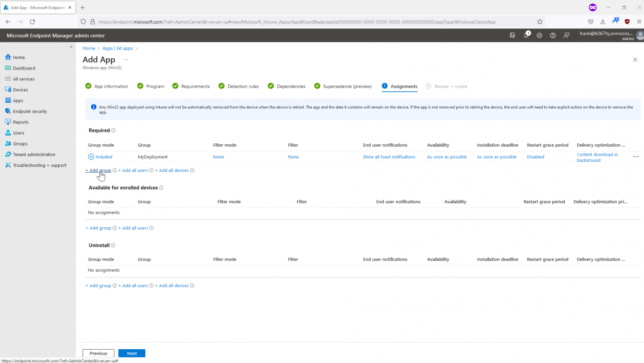Viewport: 644px width, 363px height.
Task: Click the Available for enrolled devices info icon
Action: click(x=161, y=188)
